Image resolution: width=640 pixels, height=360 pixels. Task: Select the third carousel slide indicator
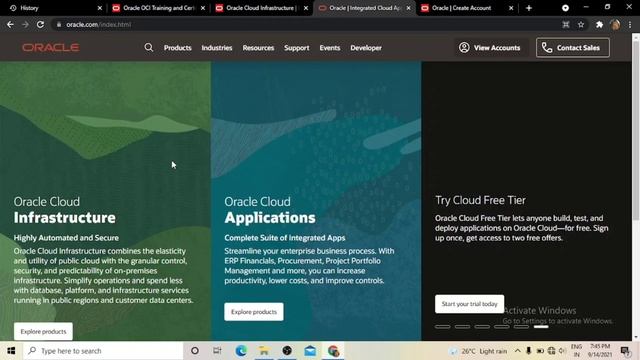(x=482, y=327)
